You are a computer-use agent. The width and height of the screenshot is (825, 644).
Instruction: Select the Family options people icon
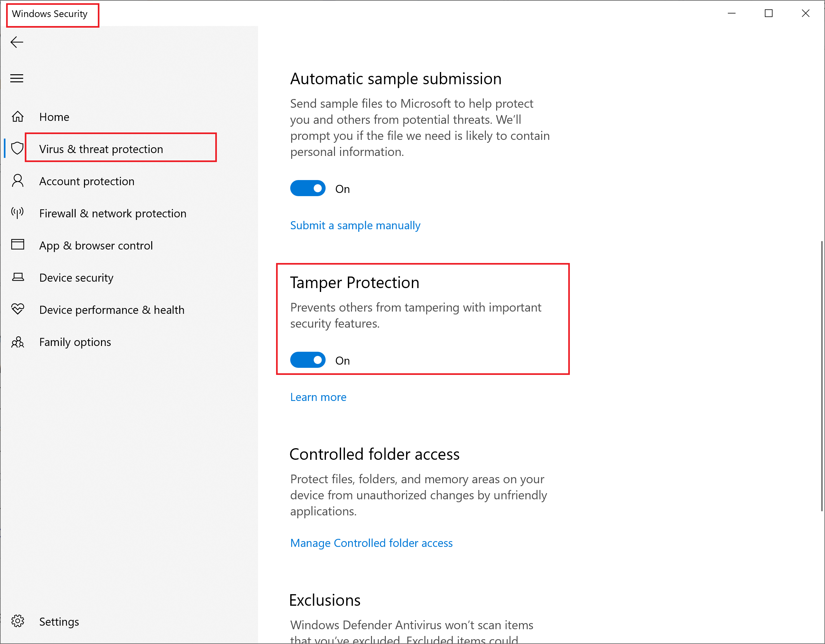coord(17,342)
